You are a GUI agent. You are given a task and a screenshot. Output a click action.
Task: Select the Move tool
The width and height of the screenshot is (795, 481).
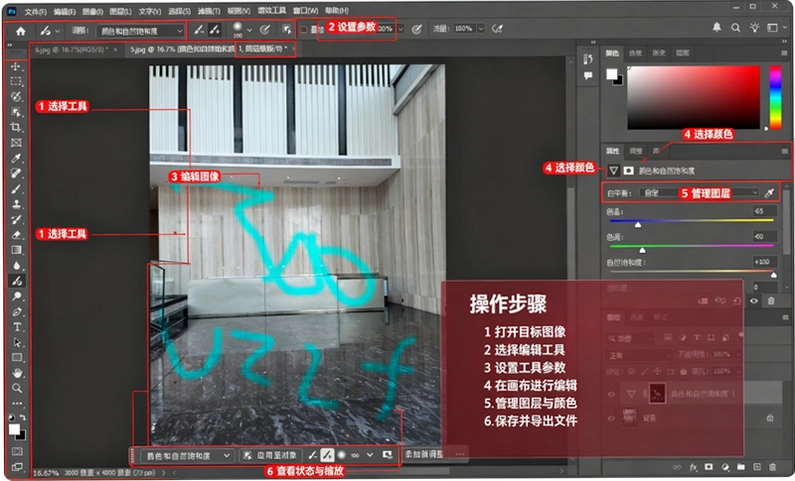click(x=16, y=66)
